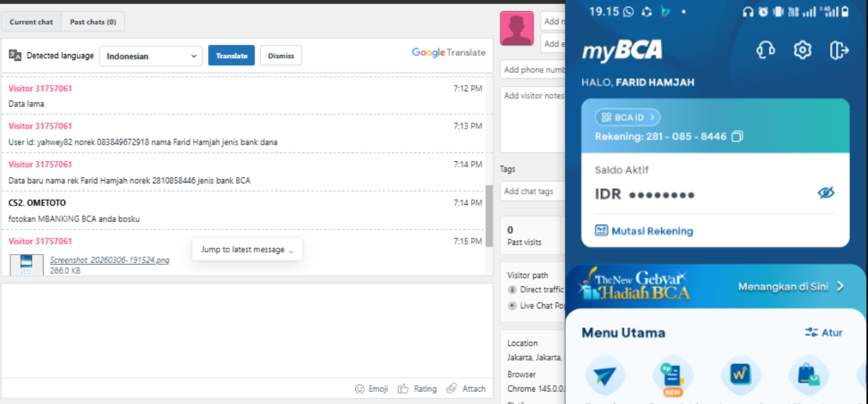This screenshot has height=404, width=868.
Task: Click the chat message input area
Action: tap(247, 329)
